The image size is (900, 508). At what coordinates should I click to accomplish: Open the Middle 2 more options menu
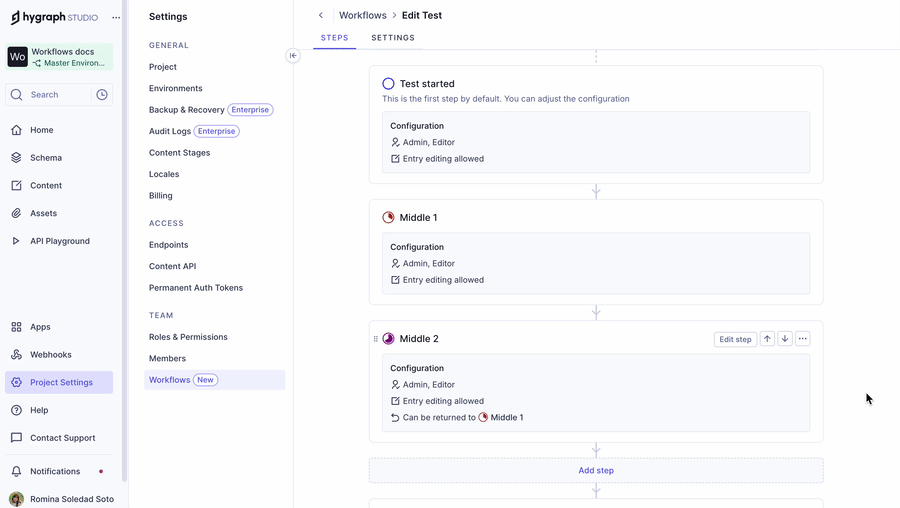click(x=803, y=339)
